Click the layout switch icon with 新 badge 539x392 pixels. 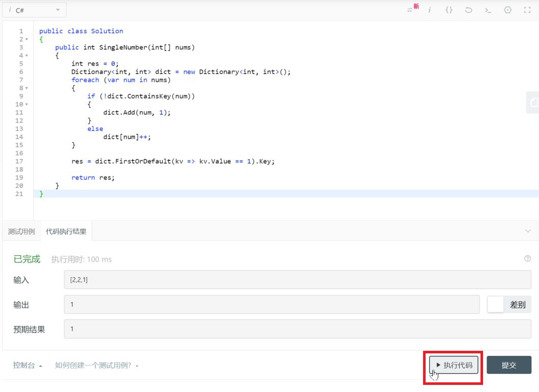411,9
